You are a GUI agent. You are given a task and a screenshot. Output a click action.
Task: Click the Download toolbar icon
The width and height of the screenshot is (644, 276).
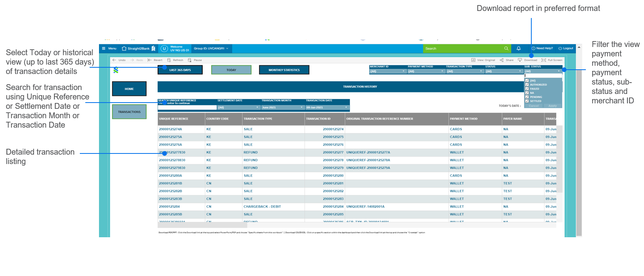click(x=520, y=60)
